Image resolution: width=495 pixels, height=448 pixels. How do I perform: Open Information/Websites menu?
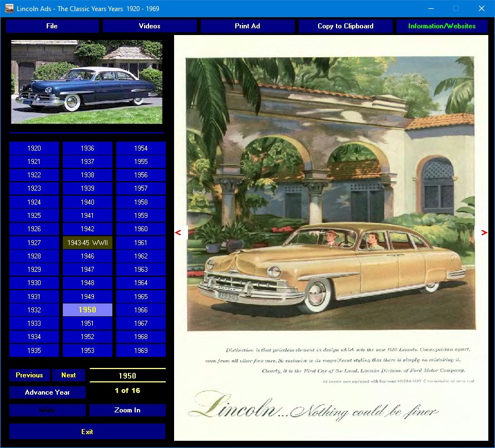pos(442,26)
